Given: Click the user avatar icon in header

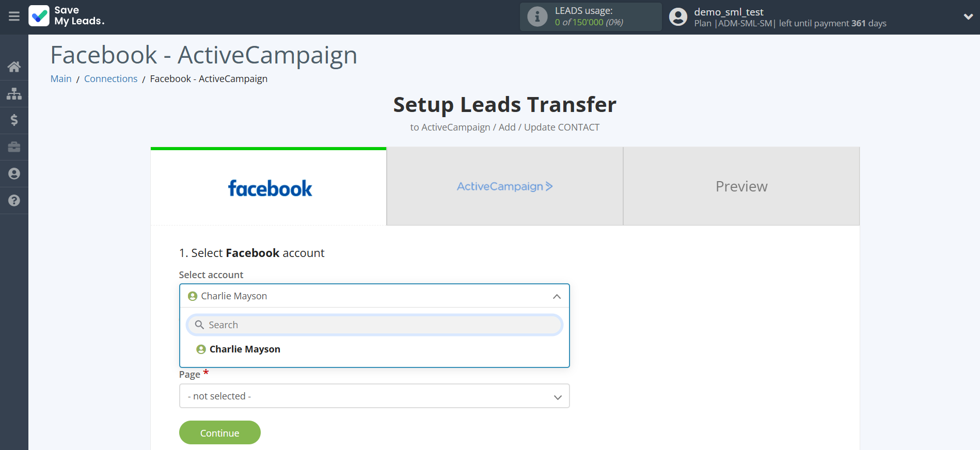Looking at the screenshot, I should (678, 17).
